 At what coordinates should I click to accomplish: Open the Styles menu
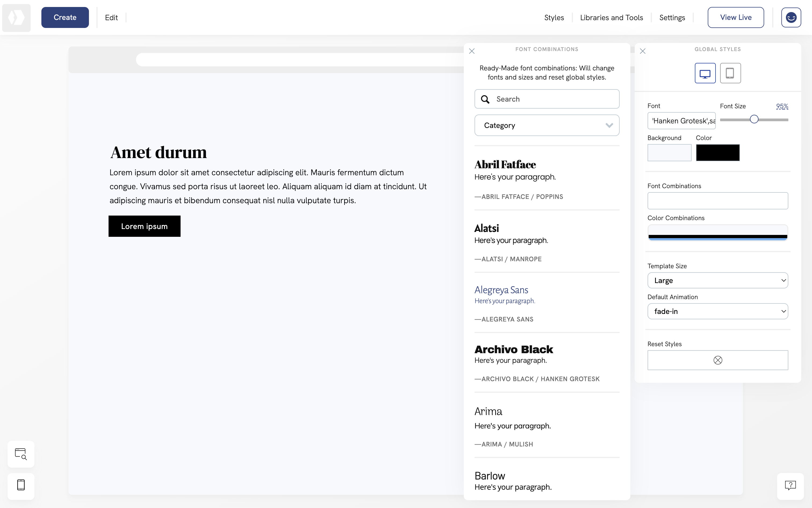point(554,17)
